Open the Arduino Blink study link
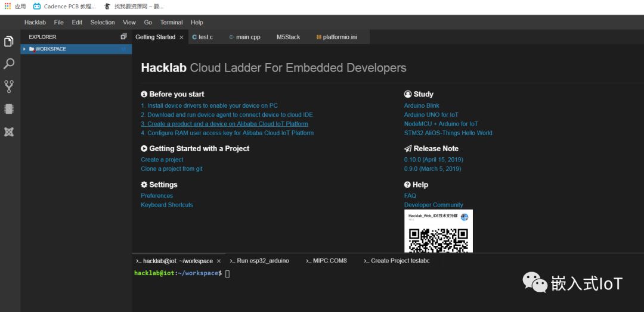Viewport: 644px width, 312px height. 422,105
